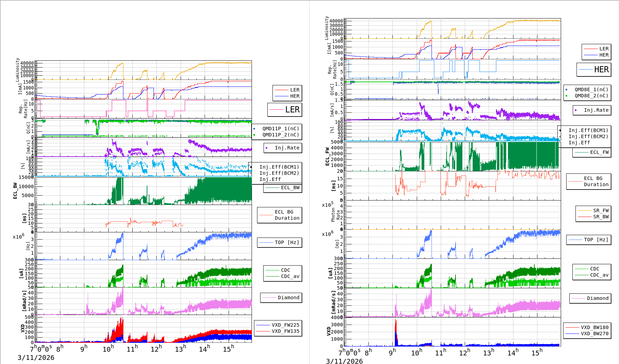619x364 pixels.
Task: Click the 3/11/2026 date under right plot
Action: (x=344, y=361)
